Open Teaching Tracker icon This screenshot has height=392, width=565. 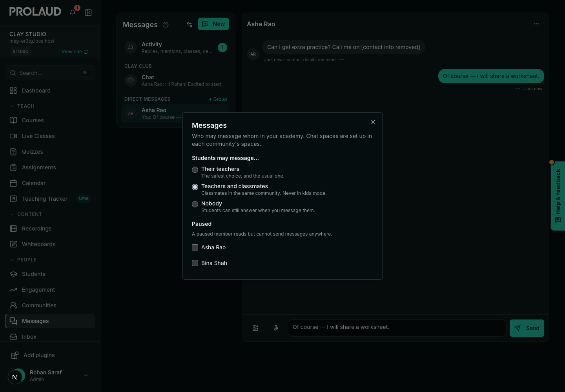coord(13,199)
